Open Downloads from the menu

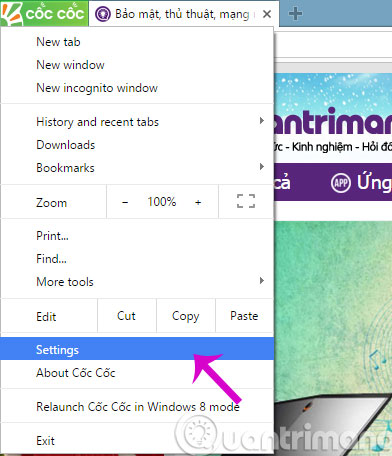(137, 145)
